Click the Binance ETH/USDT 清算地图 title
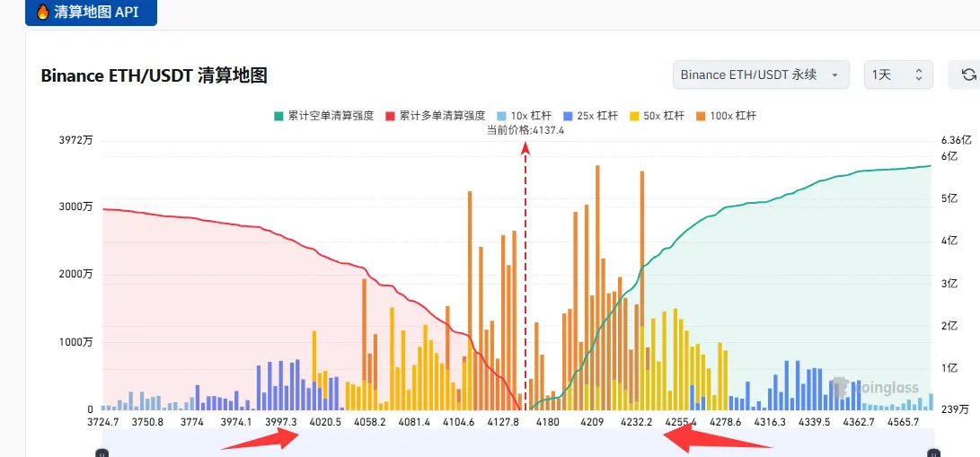The height and width of the screenshot is (457, 980). pyautogui.click(x=154, y=76)
